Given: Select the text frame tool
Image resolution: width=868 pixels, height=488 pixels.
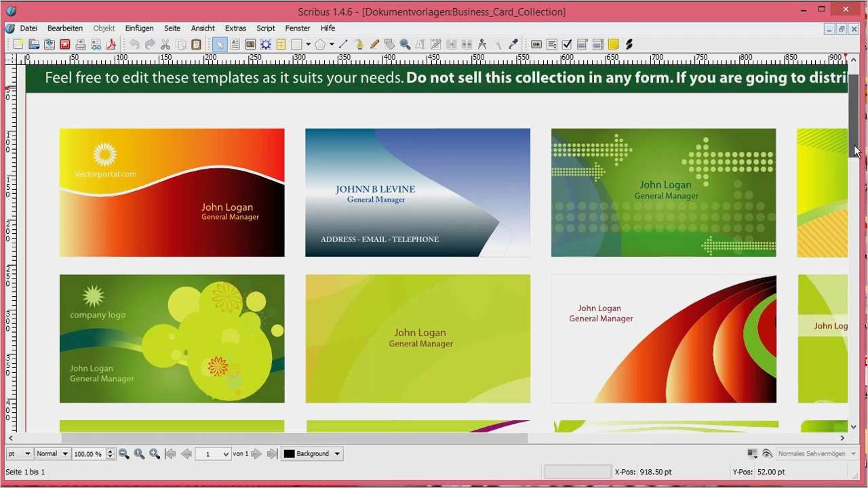Looking at the screenshot, I should (x=235, y=44).
